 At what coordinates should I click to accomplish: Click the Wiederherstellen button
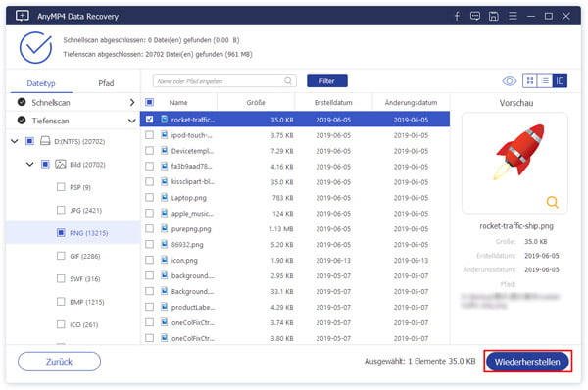pos(527,362)
